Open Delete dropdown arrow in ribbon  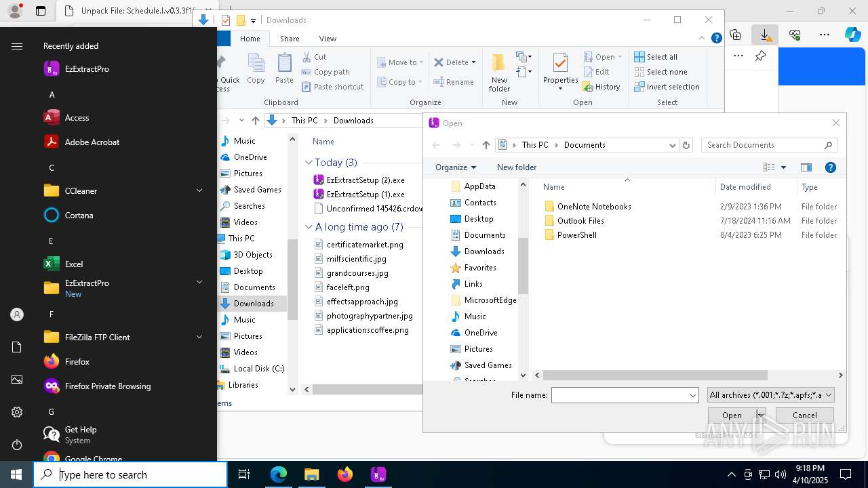coord(473,62)
